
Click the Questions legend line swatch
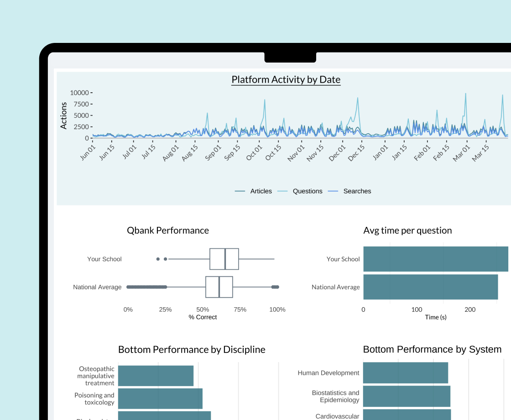(282, 191)
